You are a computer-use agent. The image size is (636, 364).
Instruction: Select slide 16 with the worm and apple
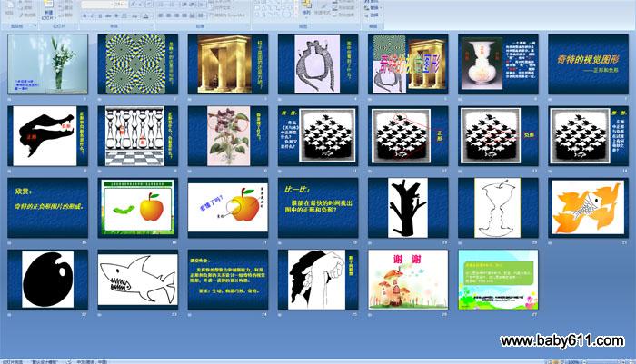[x=137, y=208]
